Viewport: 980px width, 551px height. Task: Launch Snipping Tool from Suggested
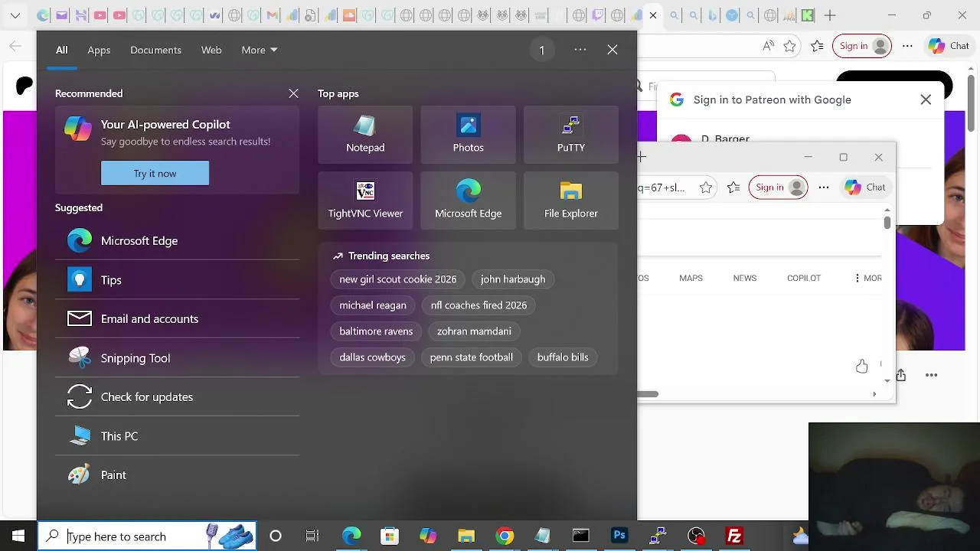click(177, 357)
